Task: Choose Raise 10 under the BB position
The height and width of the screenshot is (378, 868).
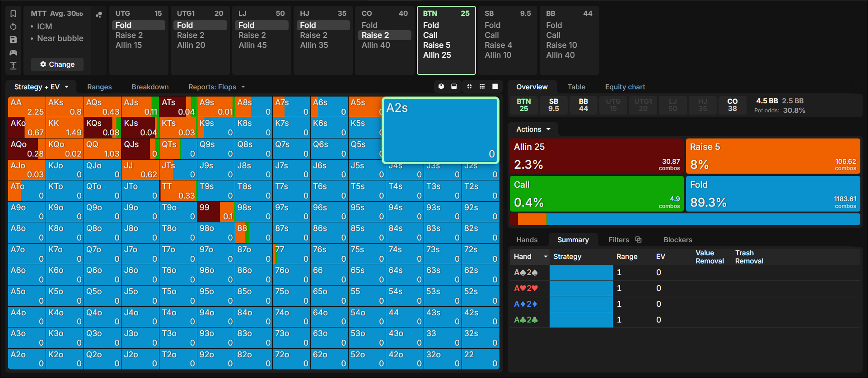Action: point(561,45)
